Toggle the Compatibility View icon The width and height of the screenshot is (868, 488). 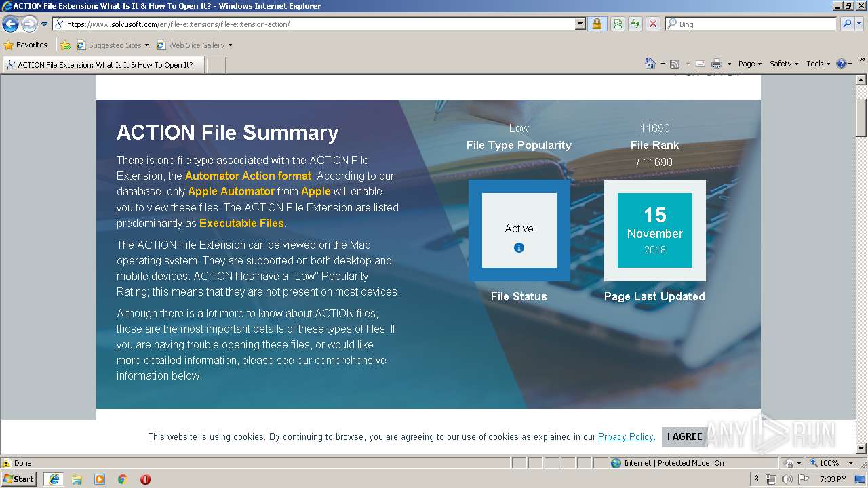pos(618,24)
